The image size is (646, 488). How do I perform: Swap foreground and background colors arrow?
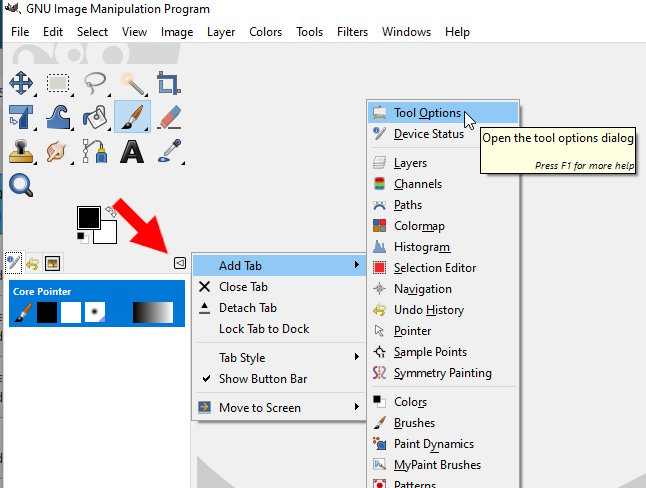(110, 211)
